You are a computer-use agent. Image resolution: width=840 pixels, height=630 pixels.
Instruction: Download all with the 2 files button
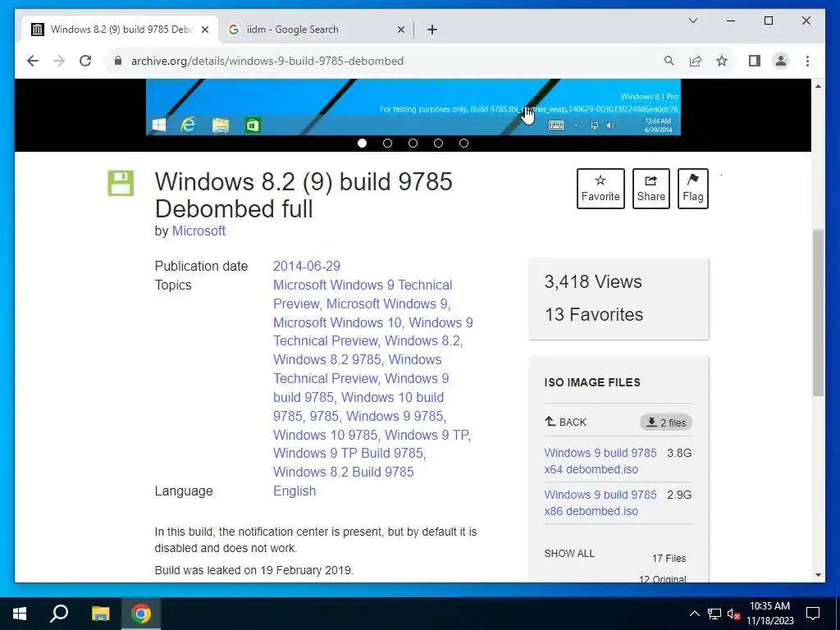[666, 422]
